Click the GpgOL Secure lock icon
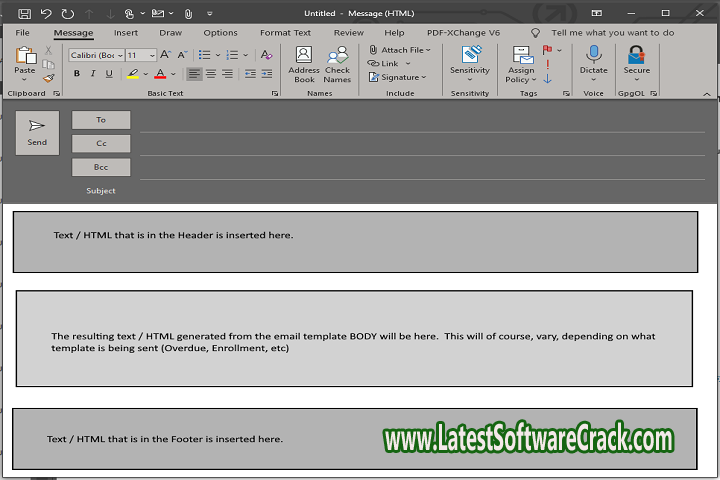Image resolution: width=720 pixels, height=480 pixels. (636, 60)
